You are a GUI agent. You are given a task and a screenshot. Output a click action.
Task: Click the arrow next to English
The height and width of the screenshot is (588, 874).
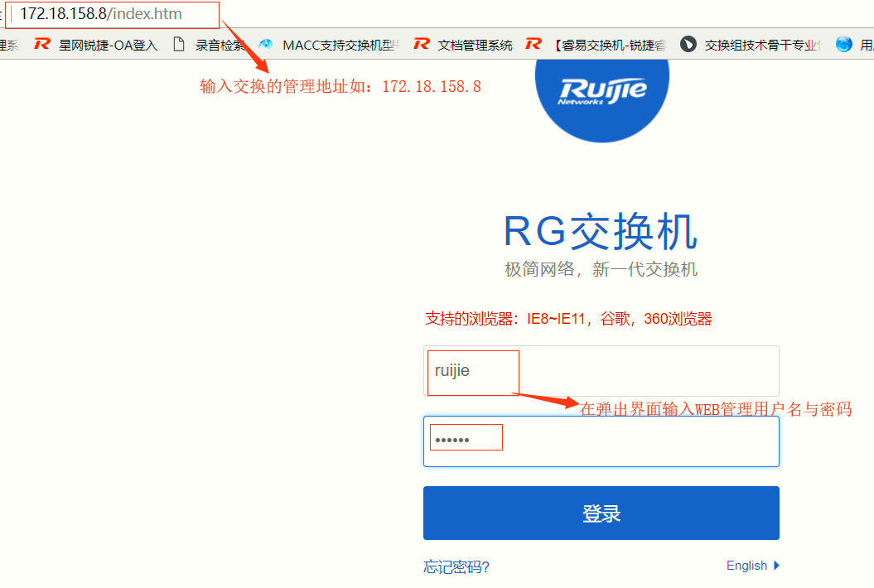[776, 566]
